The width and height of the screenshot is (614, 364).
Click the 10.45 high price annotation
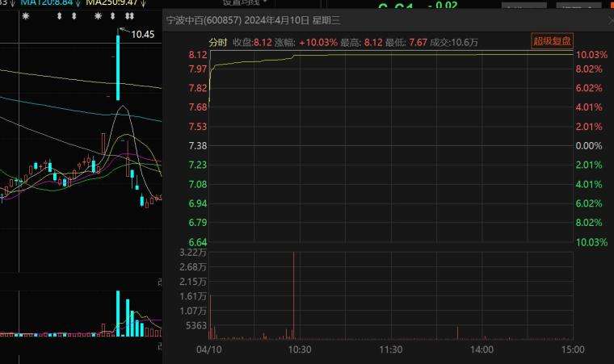(142, 35)
